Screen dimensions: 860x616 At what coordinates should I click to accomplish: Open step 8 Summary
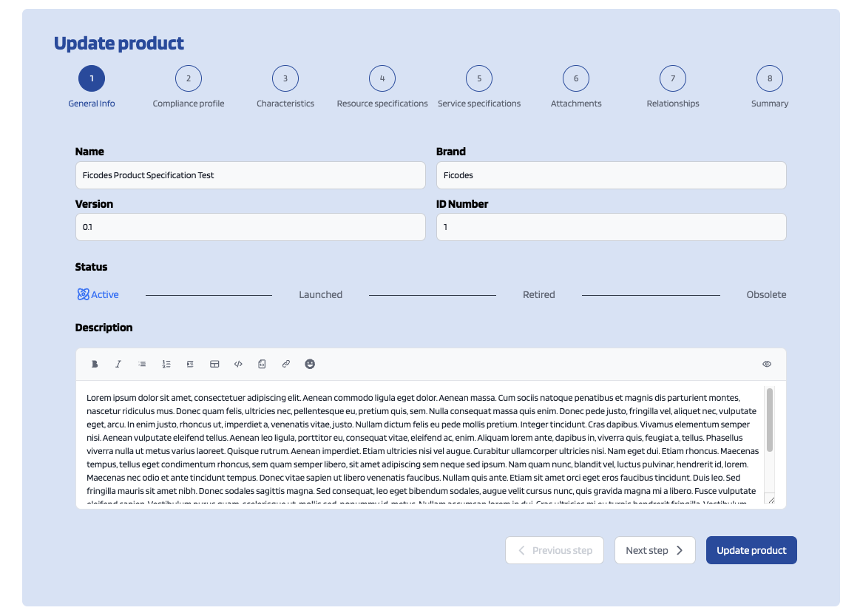(770, 78)
